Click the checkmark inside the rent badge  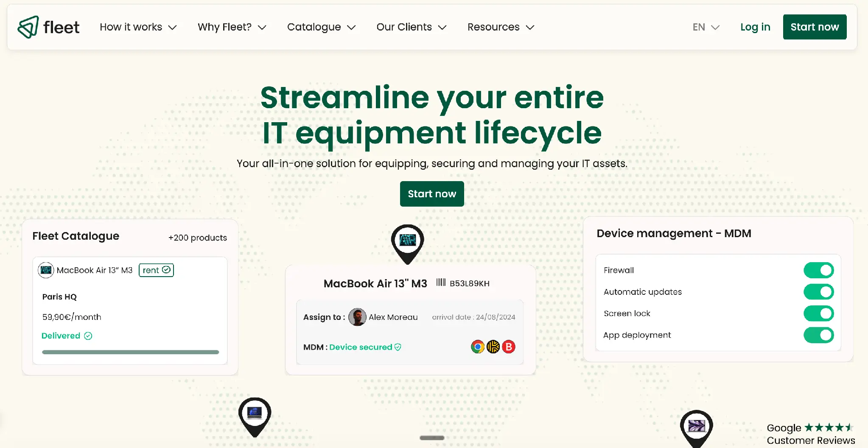[166, 270]
